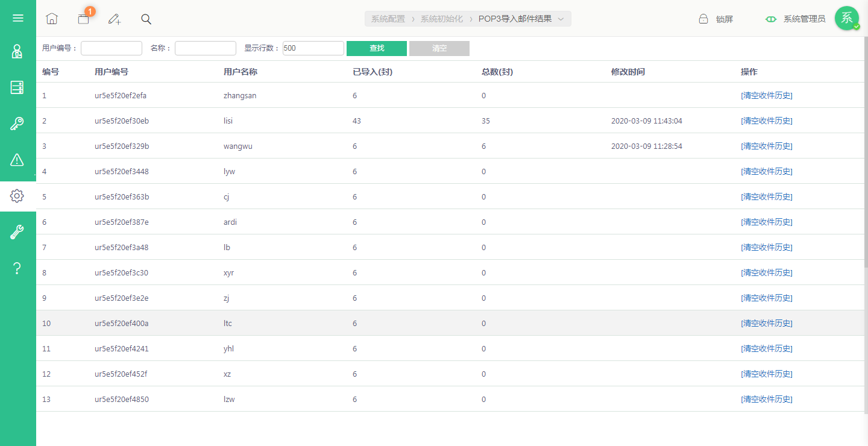
Task: Open the hamburger menu in the sidebar
Action: click(x=18, y=18)
